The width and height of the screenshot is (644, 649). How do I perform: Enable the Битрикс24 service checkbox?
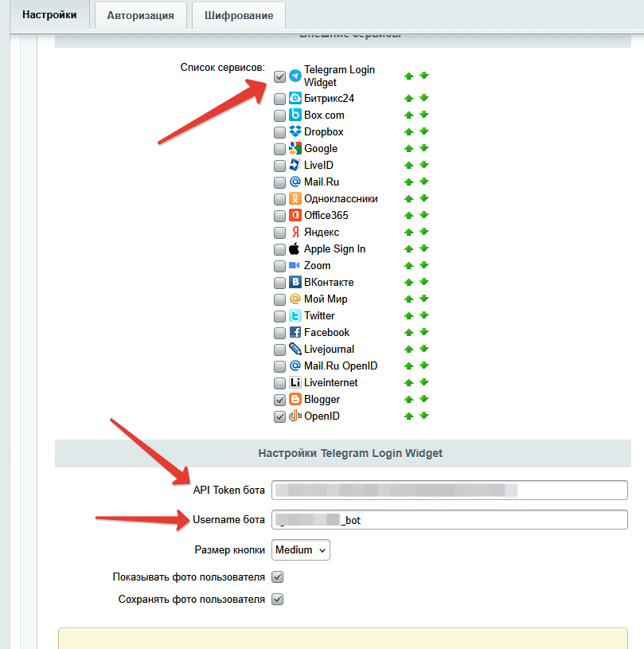pos(279,99)
